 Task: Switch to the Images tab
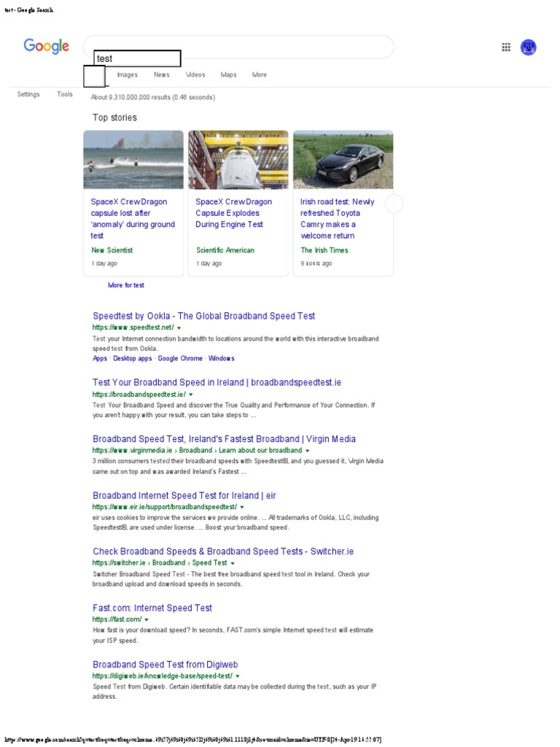pos(127,75)
